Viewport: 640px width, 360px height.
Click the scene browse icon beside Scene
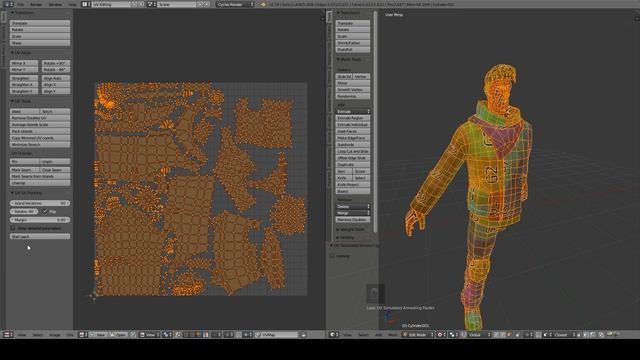[x=151, y=4]
